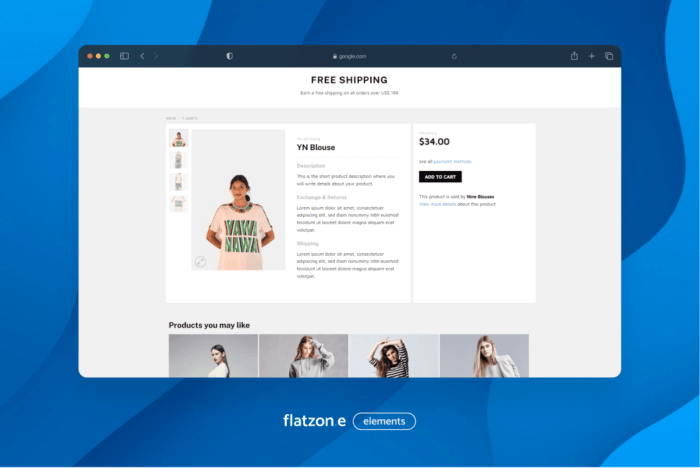
Task: Select the first product thumbnail
Action: point(178,138)
